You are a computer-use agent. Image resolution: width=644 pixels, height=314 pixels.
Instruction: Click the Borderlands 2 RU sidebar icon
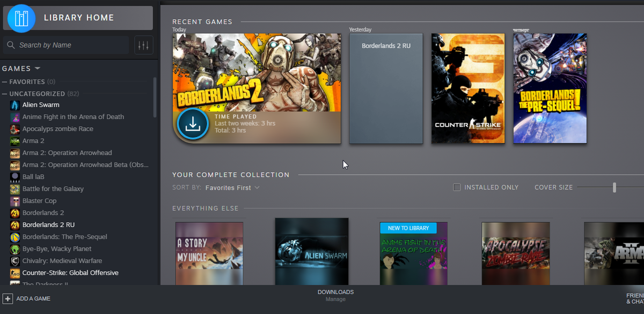click(x=15, y=224)
